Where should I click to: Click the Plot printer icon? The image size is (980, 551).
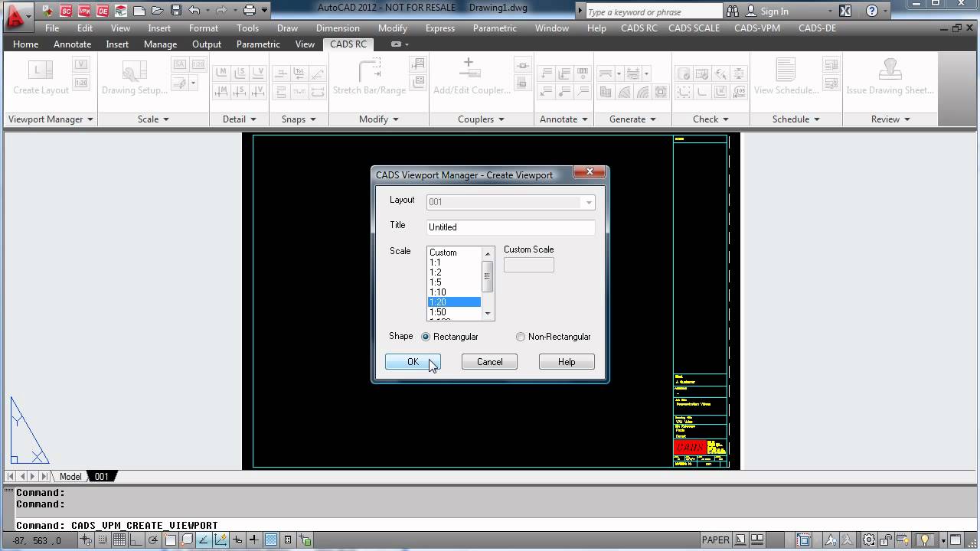pyautogui.click(x=250, y=11)
